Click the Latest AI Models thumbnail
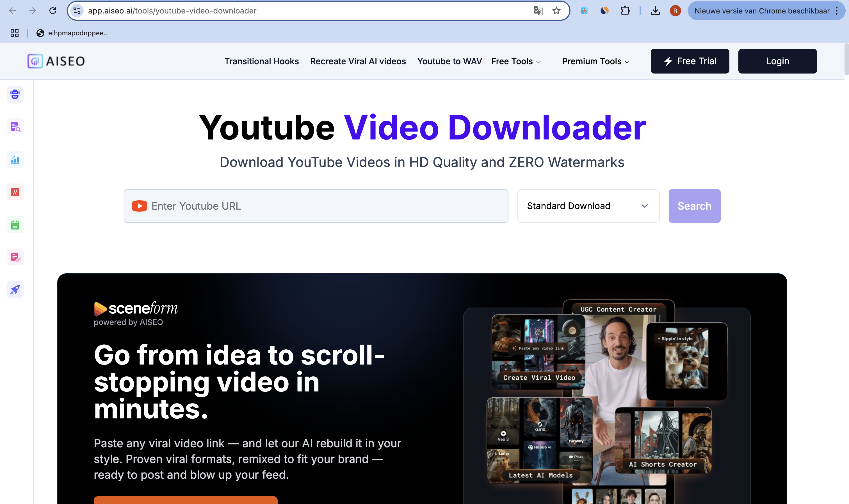Screen dimensions: 849x504 click(x=540, y=440)
